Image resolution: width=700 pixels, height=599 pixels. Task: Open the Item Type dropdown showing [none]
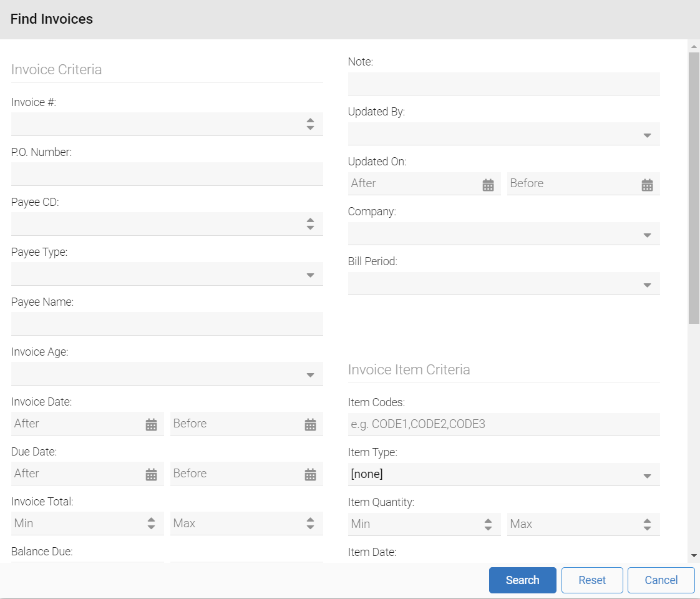pyautogui.click(x=648, y=476)
